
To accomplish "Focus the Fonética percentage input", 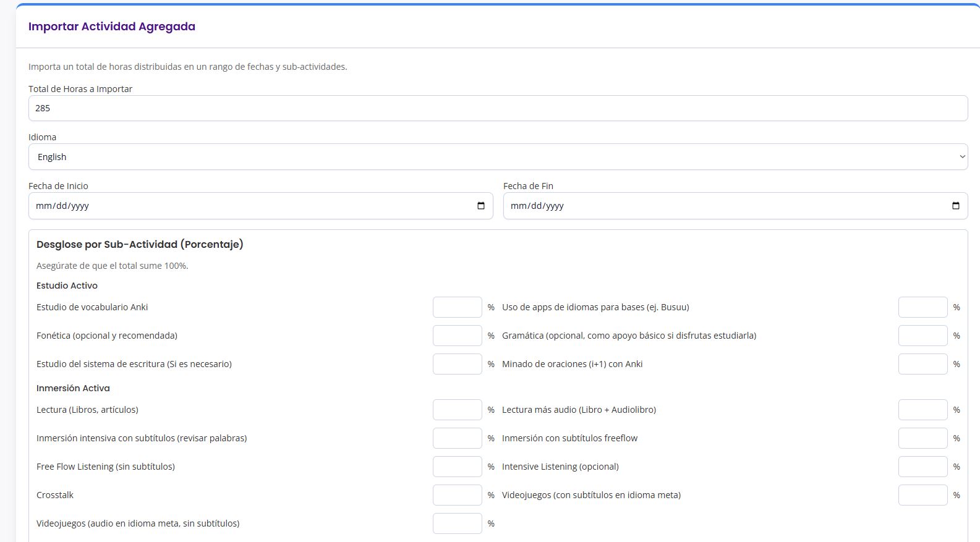I will click(457, 336).
